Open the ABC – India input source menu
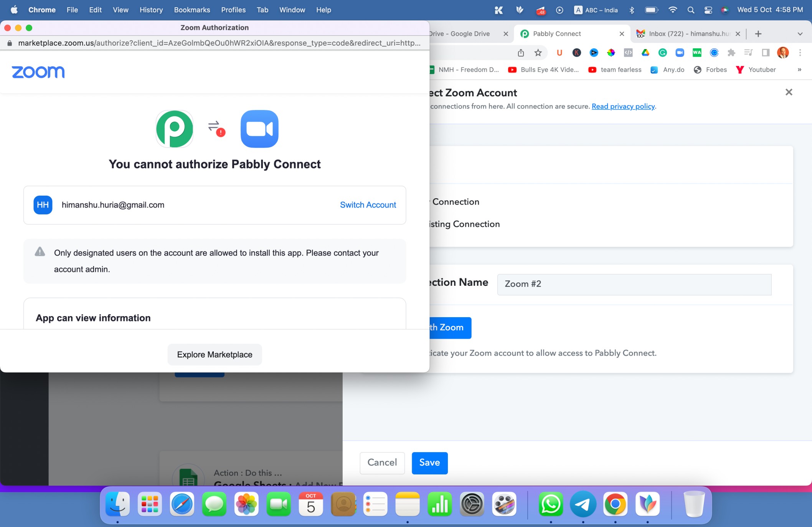The image size is (812, 527). point(596,10)
